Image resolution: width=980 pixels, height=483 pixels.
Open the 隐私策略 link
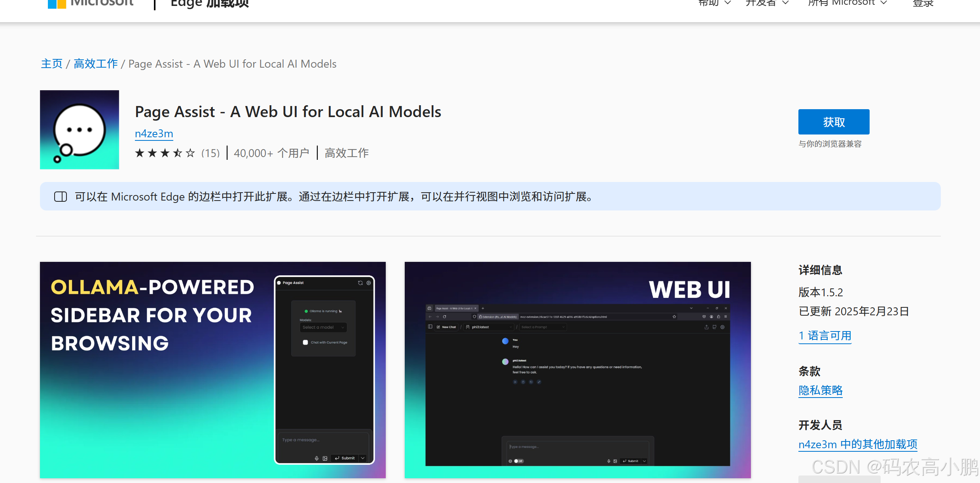click(x=820, y=390)
